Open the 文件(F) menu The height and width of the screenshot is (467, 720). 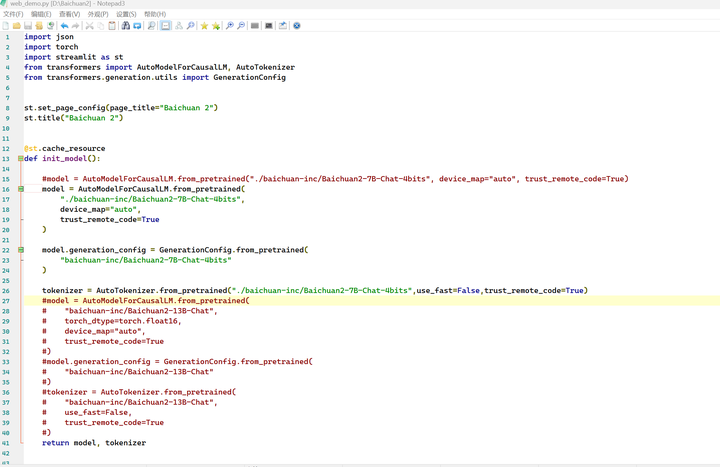13,14
